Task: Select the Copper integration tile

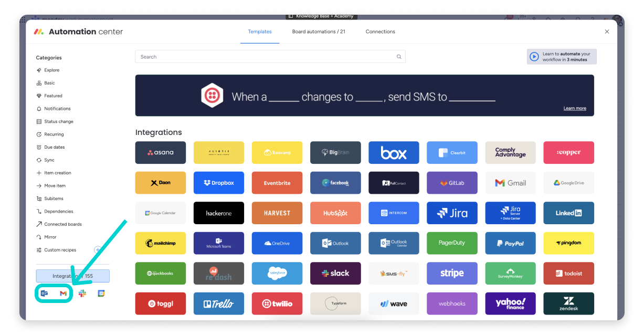Action: (x=569, y=152)
